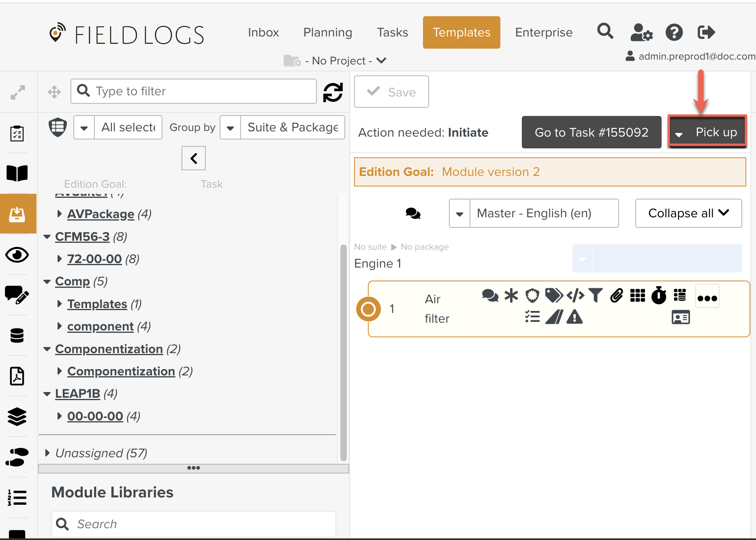Screen dimensions: 756x540
Task: Open the Collapse all dropdown
Action: (688, 213)
